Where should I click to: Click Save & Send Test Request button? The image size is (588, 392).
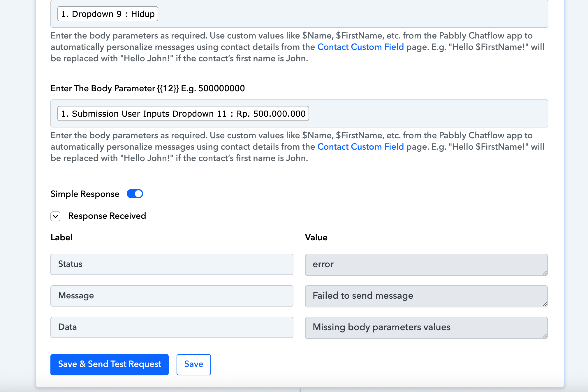109,364
